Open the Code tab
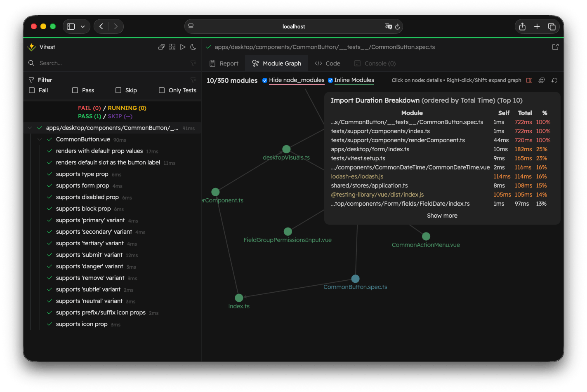 [x=327, y=63]
